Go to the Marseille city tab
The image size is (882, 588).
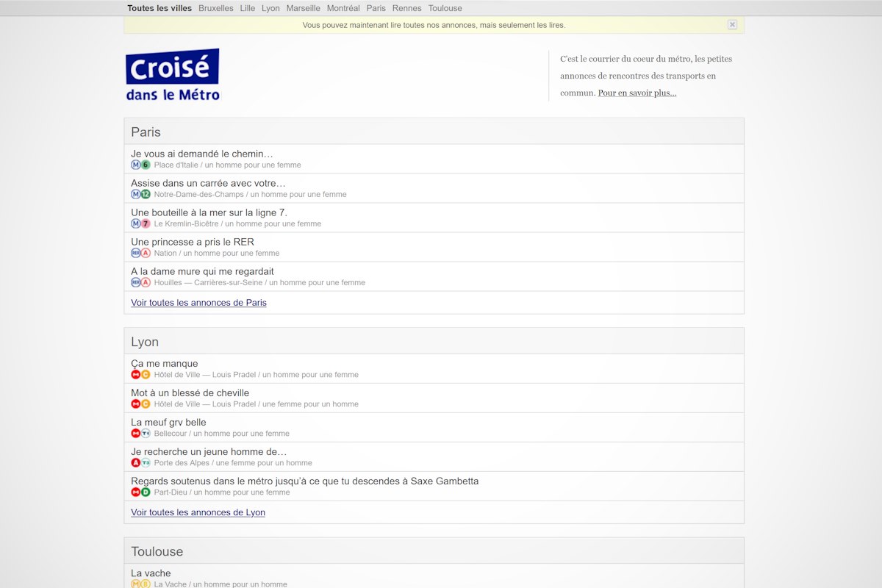click(x=303, y=8)
